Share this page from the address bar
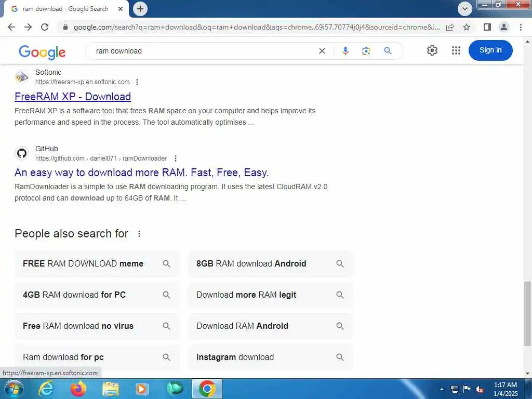Image resolution: width=532 pixels, height=399 pixels. [450, 27]
